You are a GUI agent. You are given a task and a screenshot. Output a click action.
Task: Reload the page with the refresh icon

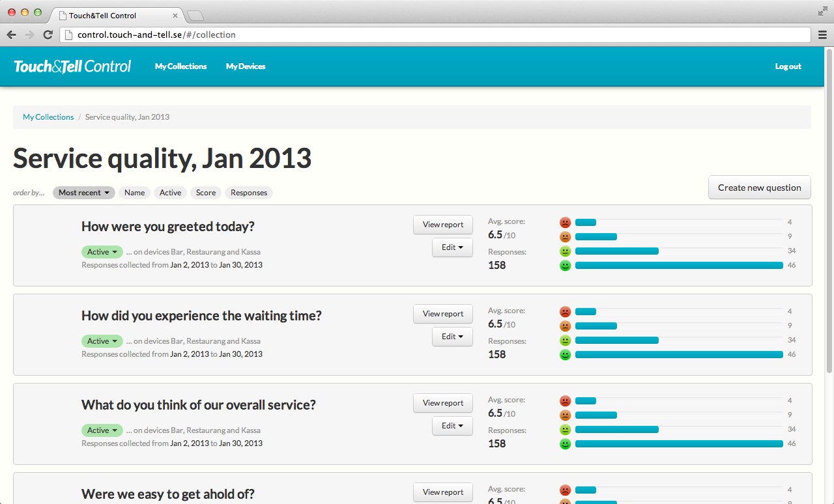(x=48, y=35)
